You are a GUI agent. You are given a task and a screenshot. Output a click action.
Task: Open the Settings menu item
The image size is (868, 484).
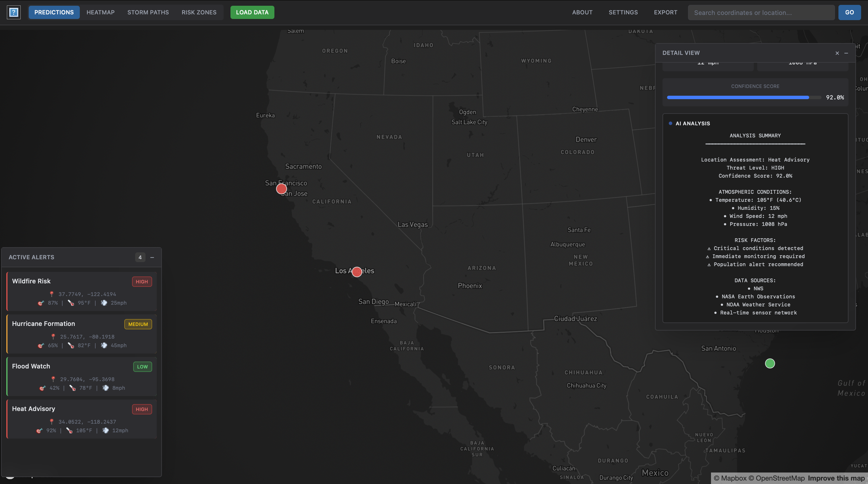click(x=623, y=12)
